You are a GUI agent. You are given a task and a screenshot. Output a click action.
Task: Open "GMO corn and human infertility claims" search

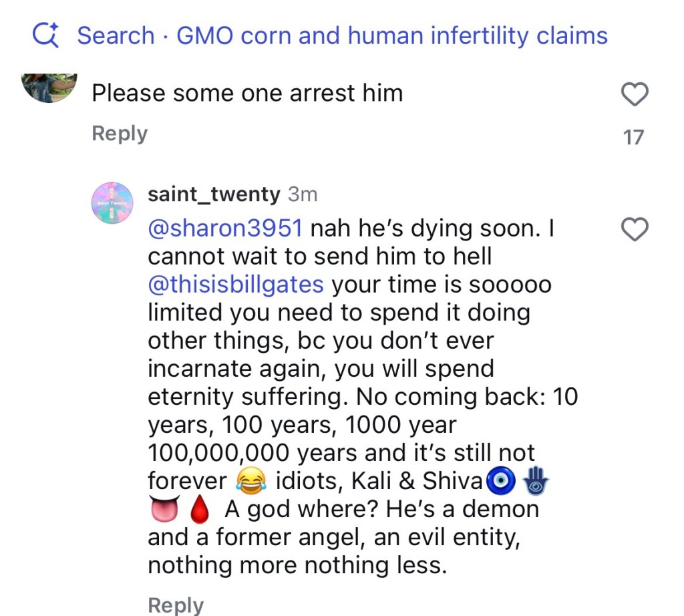[392, 35]
